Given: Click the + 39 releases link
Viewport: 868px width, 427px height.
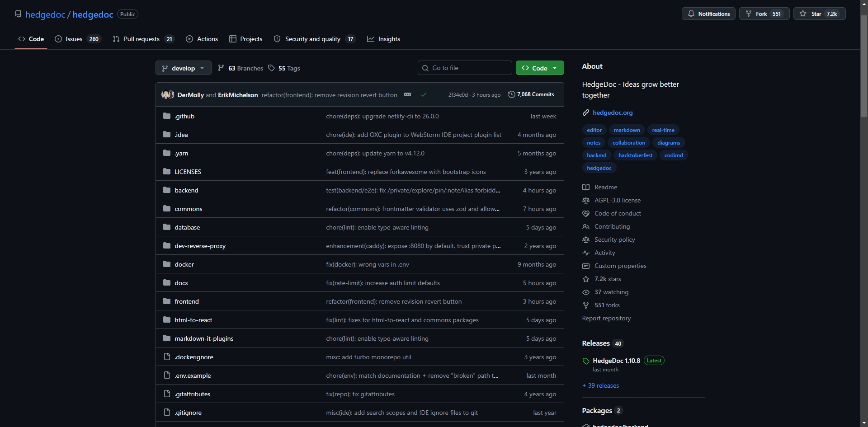Looking at the screenshot, I should pos(601,386).
